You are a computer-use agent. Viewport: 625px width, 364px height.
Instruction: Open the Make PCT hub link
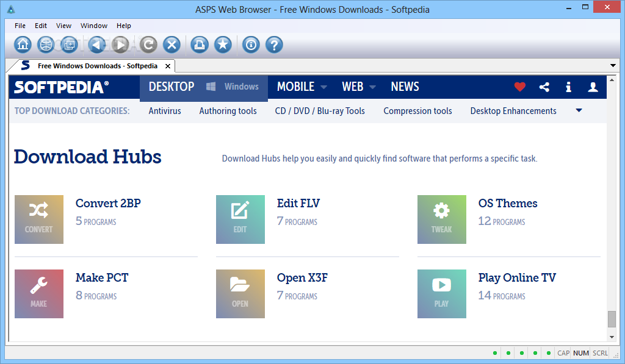click(x=102, y=277)
